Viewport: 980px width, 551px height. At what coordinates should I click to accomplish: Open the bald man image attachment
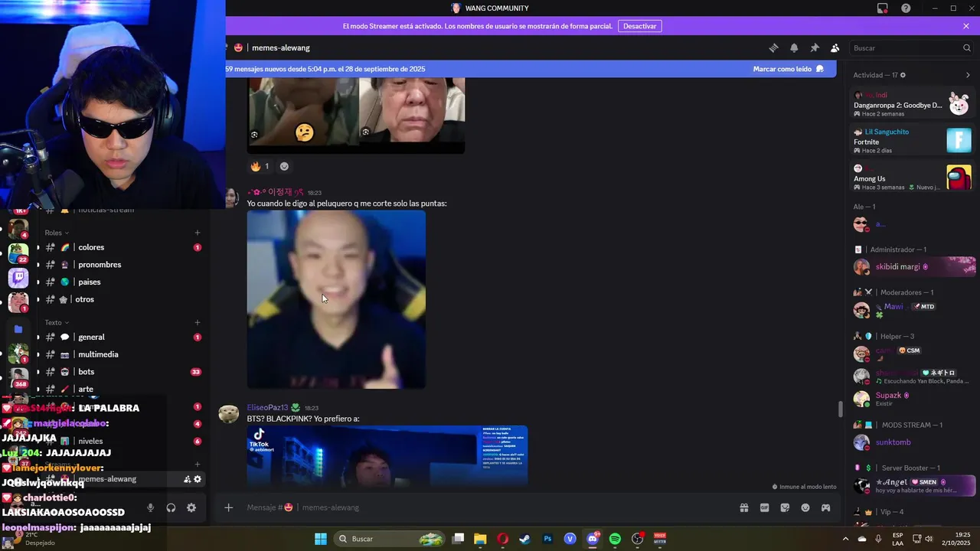point(336,299)
